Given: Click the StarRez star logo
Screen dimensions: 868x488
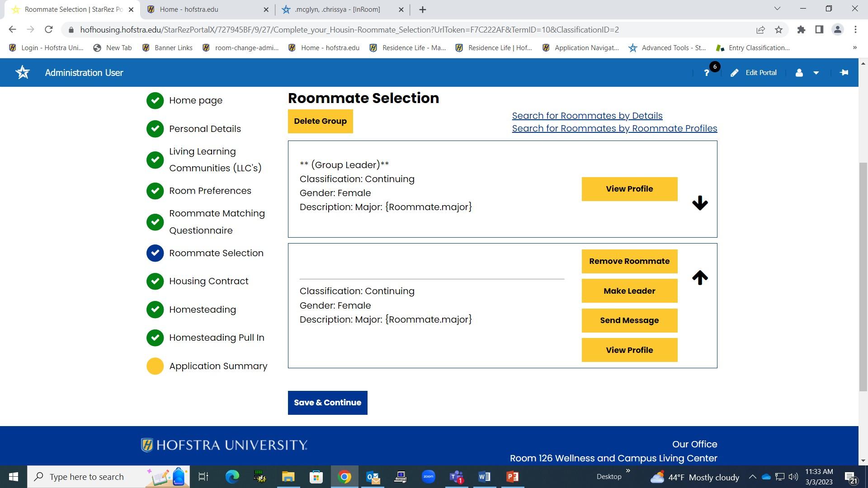Looking at the screenshot, I should click(x=23, y=73).
